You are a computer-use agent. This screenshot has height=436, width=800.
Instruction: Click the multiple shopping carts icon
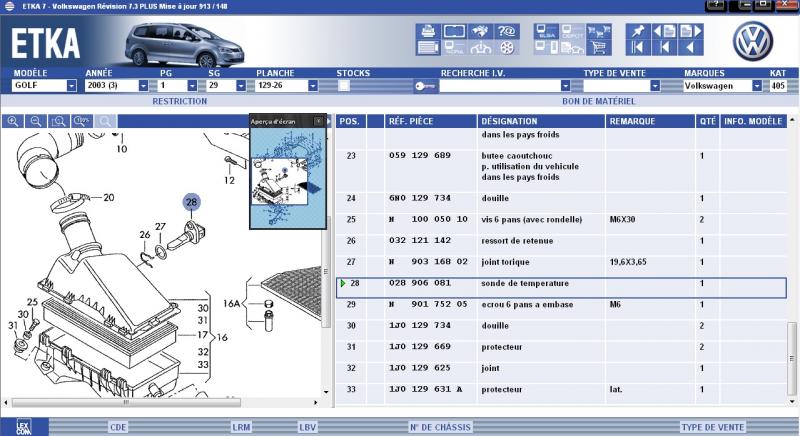coord(599,31)
